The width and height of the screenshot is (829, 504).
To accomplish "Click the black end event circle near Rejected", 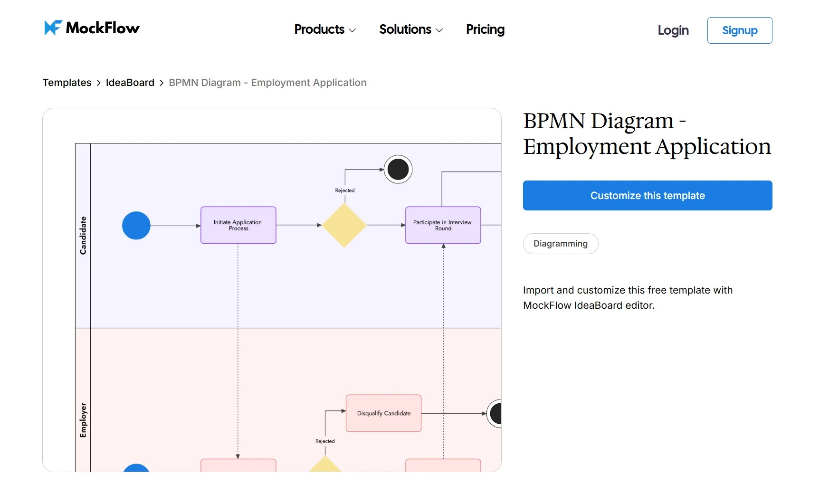I will [x=398, y=170].
